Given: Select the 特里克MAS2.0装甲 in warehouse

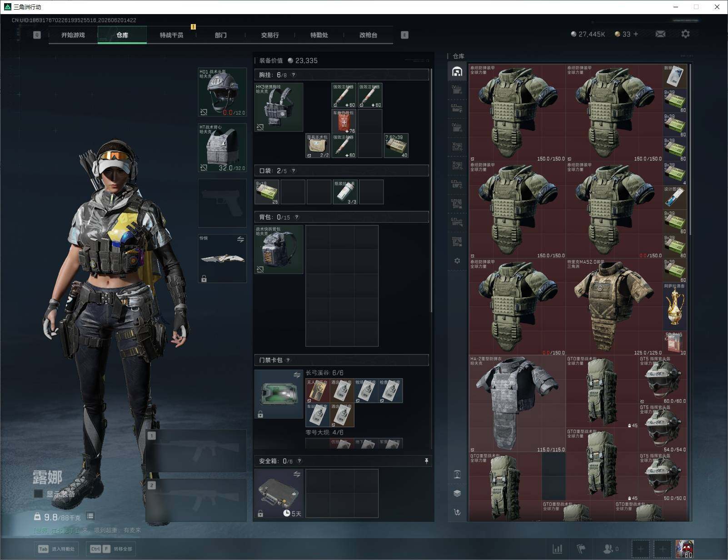Looking at the screenshot, I should (x=614, y=307).
